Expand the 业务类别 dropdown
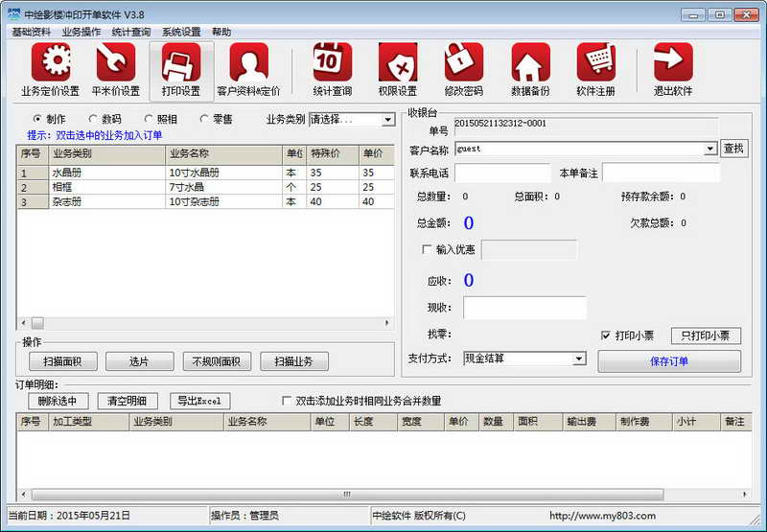Screen dimensions: 767x532 pyautogui.click(x=387, y=120)
